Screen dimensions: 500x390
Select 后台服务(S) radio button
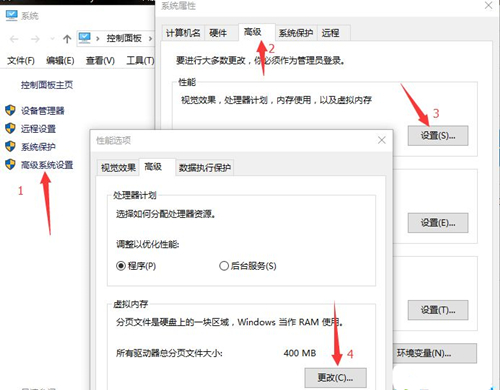point(248,266)
